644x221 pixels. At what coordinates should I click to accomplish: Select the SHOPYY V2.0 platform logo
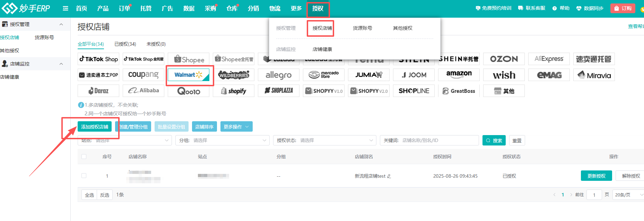click(369, 91)
